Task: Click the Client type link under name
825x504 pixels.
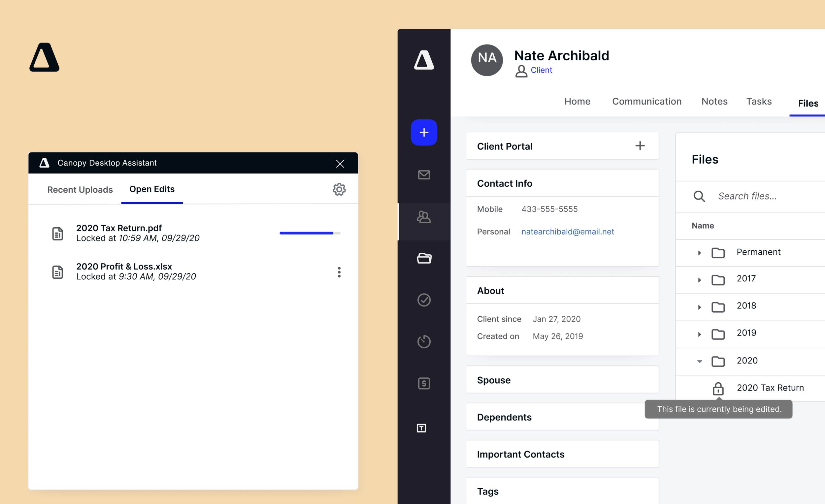Action: click(541, 70)
